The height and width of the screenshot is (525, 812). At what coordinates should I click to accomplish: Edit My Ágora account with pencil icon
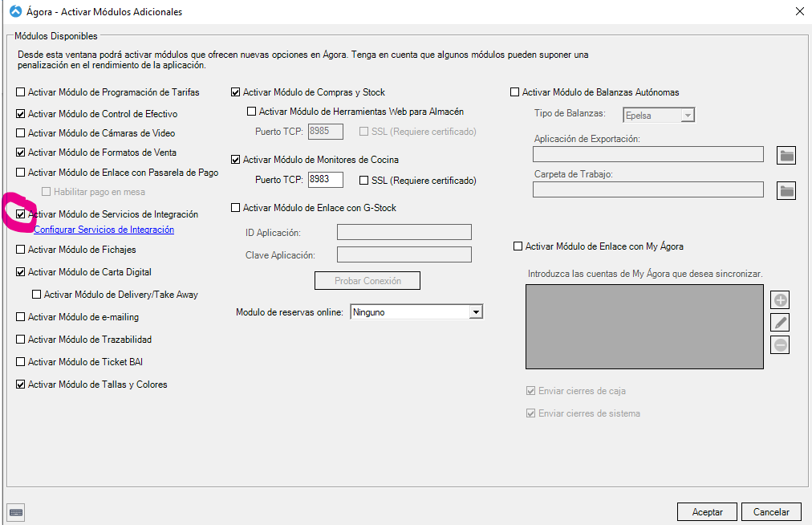(781, 323)
